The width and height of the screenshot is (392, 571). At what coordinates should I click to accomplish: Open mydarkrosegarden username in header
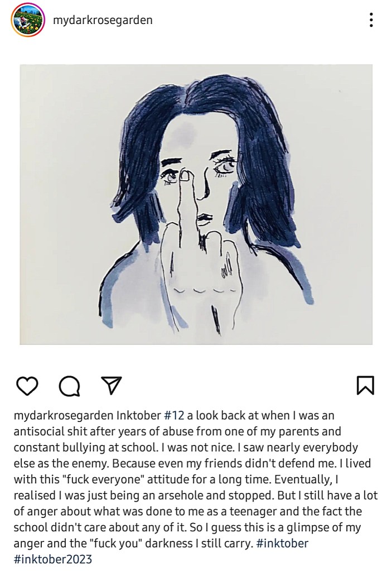click(x=103, y=20)
